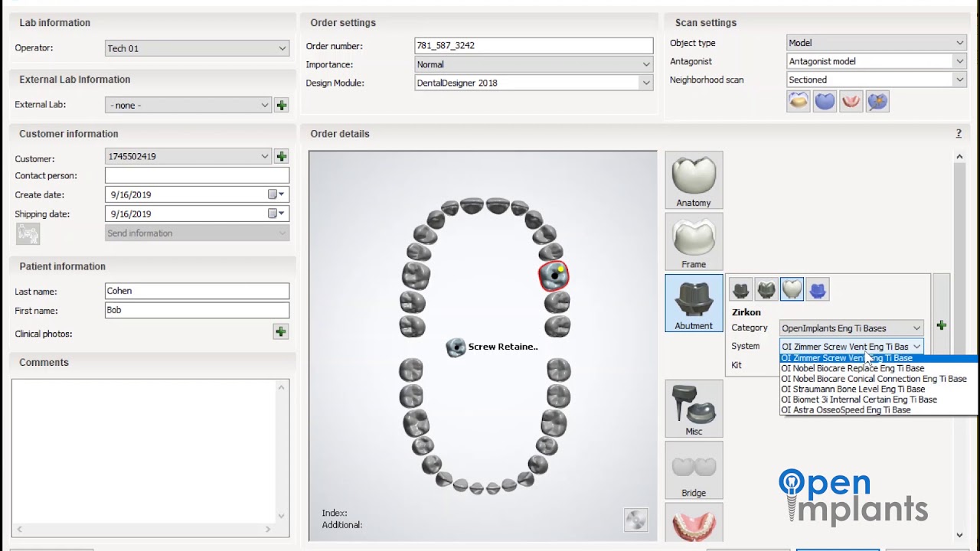Expand the External Lab dropdown
980x551 pixels.
(x=265, y=105)
